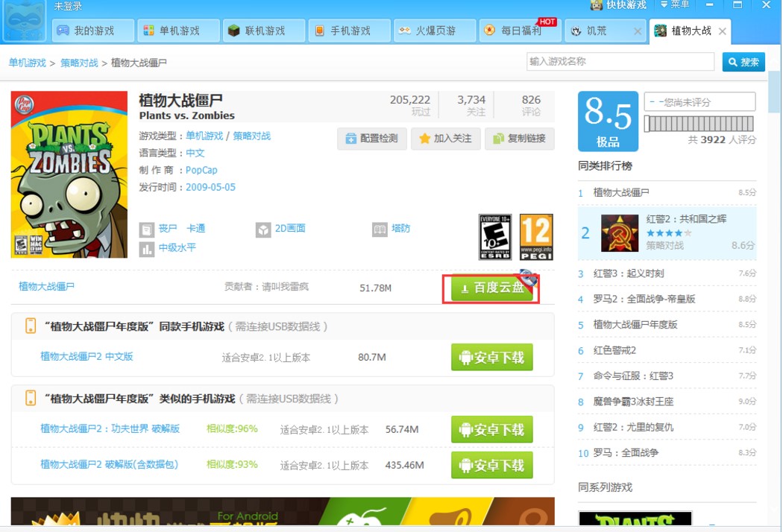
Task: Open the PopCap developer link
Action: (x=201, y=170)
